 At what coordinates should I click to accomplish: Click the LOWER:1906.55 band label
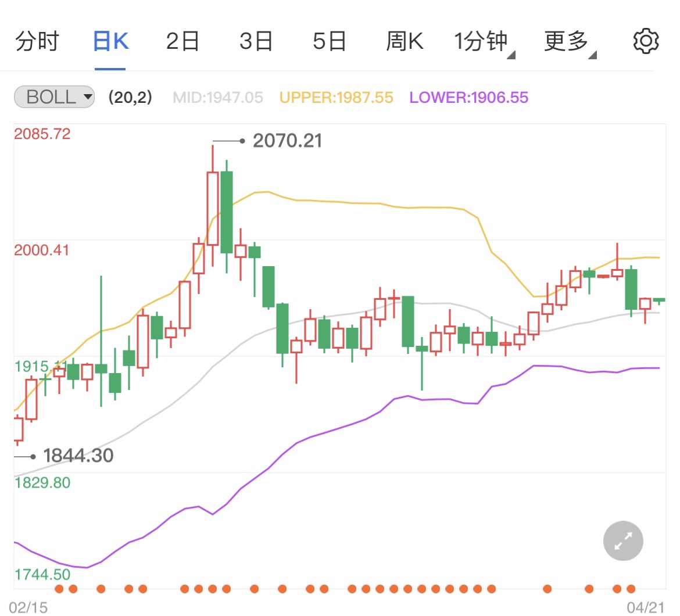point(469,98)
